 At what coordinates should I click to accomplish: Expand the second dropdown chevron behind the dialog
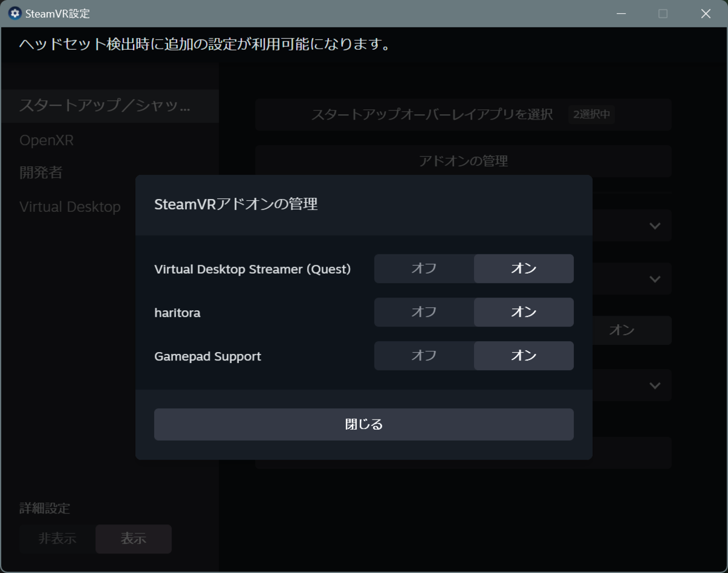655,279
